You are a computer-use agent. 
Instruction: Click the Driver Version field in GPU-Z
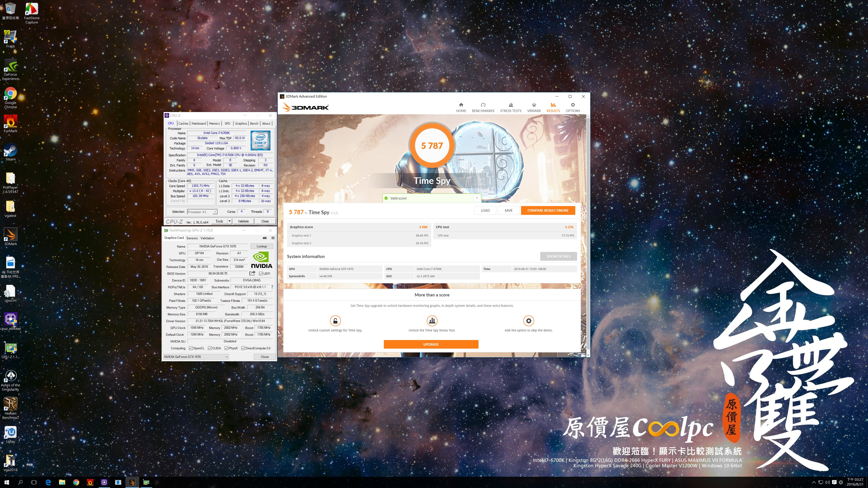click(x=230, y=321)
